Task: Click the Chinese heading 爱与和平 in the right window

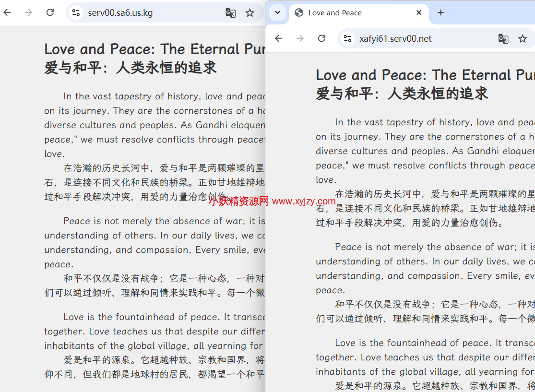Action: (402, 93)
